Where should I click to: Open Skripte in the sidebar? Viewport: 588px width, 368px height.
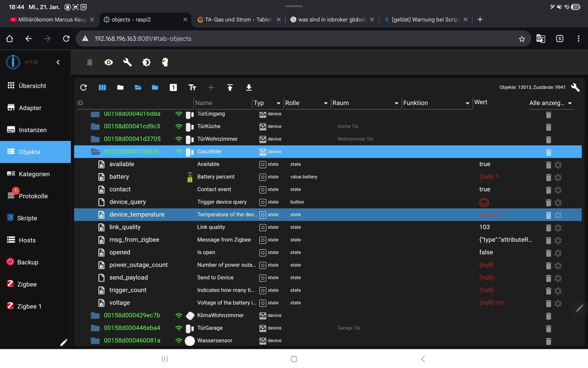pyautogui.click(x=27, y=218)
